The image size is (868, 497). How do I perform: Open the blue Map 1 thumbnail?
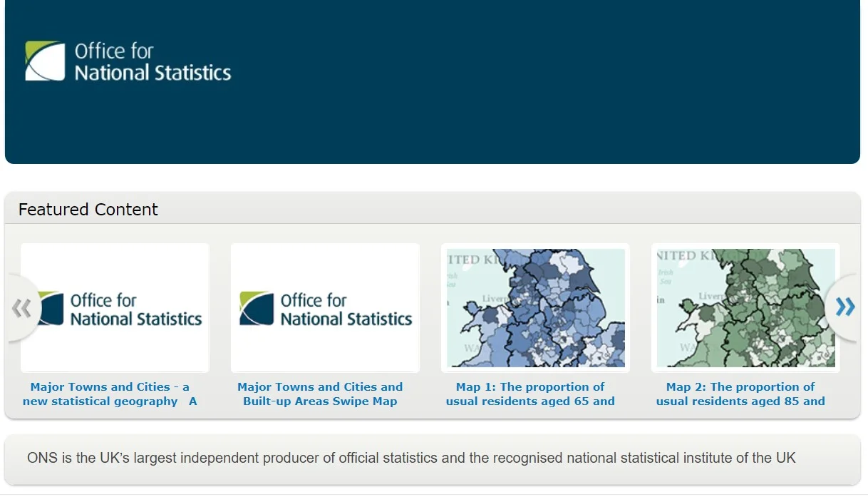(x=535, y=307)
